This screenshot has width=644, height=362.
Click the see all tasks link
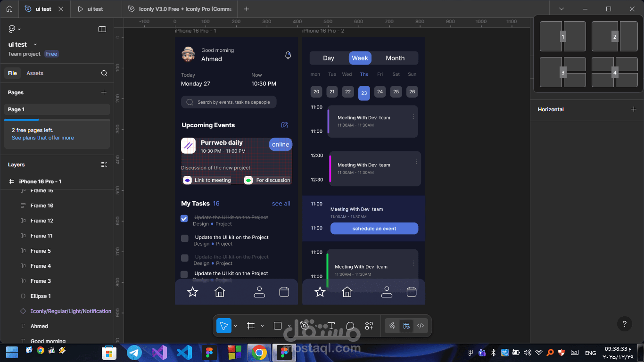click(281, 204)
